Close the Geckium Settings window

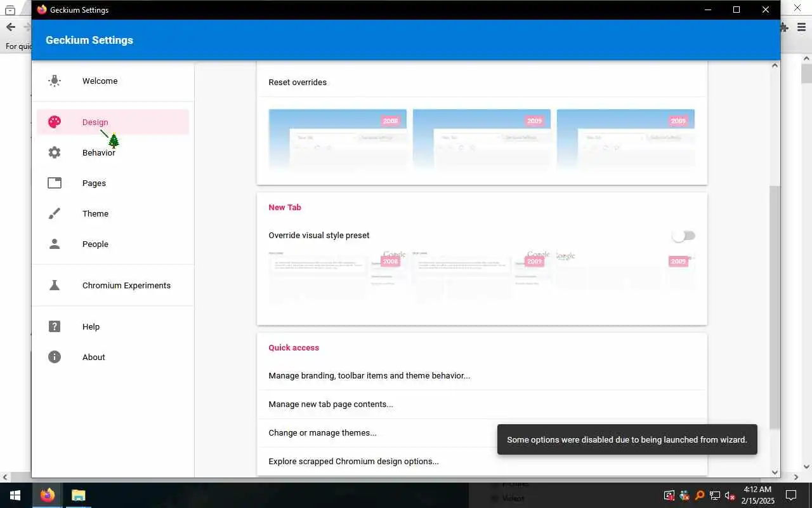tap(766, 10)
